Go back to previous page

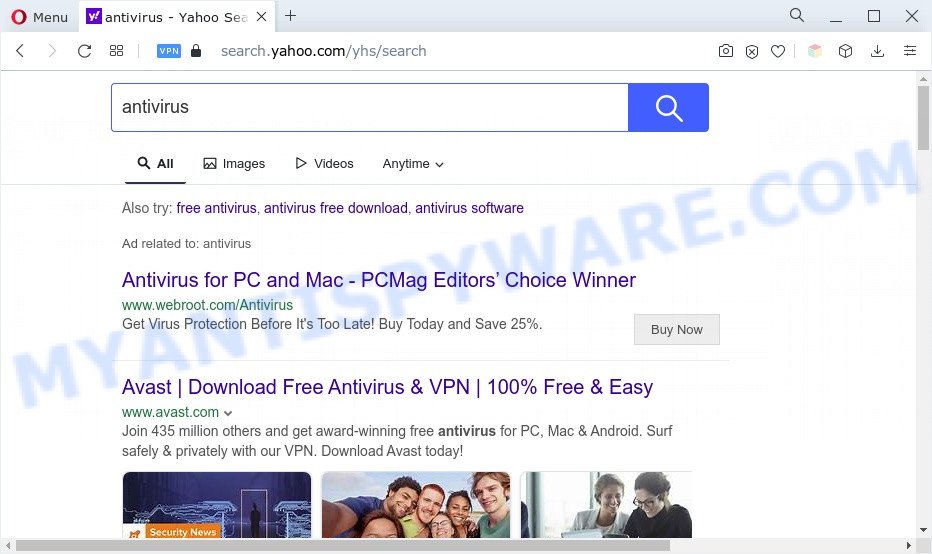pos(20,51)
